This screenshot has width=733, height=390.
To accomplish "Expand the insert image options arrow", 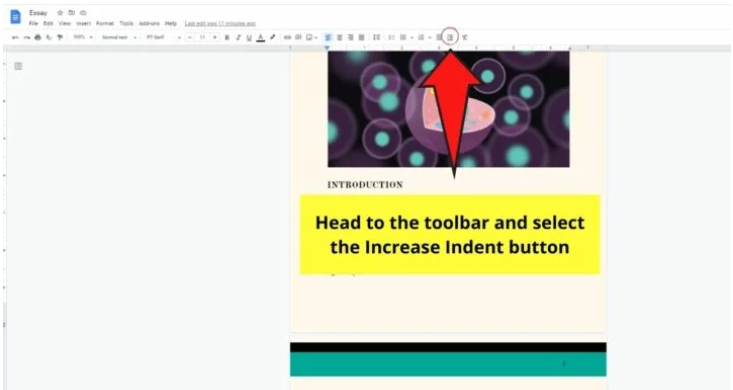I will click(x=316, y=38).
